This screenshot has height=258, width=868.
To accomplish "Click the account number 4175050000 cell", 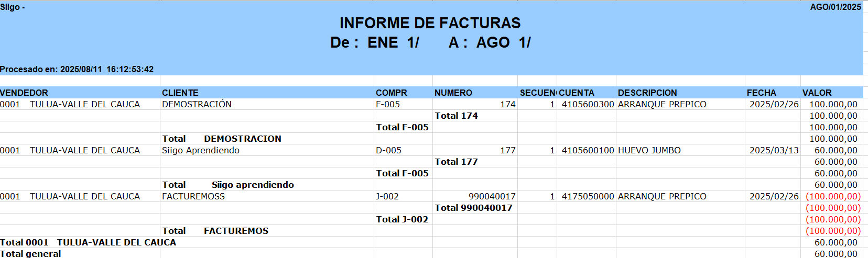I will point(588,196).
